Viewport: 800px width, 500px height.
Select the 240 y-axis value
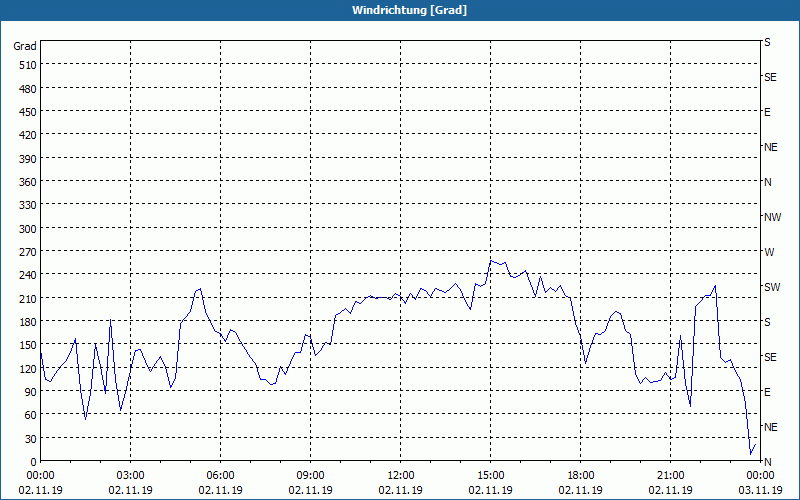click(28, 276)
